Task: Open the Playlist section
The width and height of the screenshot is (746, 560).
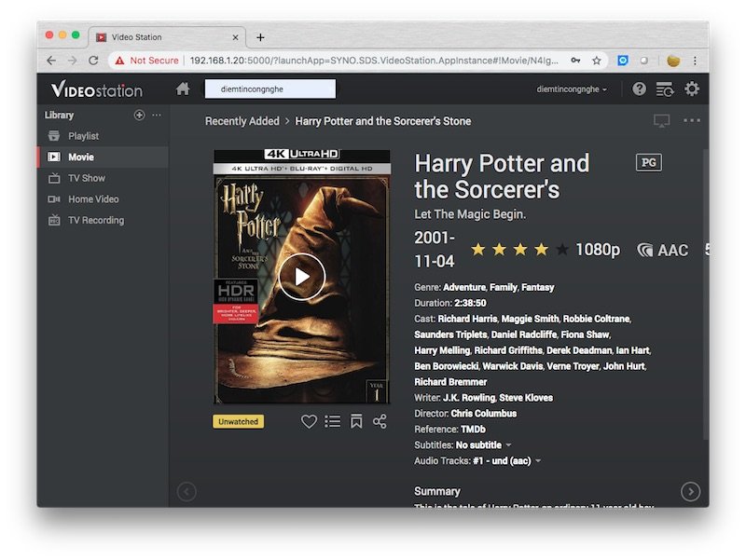Action: [103, 136]
